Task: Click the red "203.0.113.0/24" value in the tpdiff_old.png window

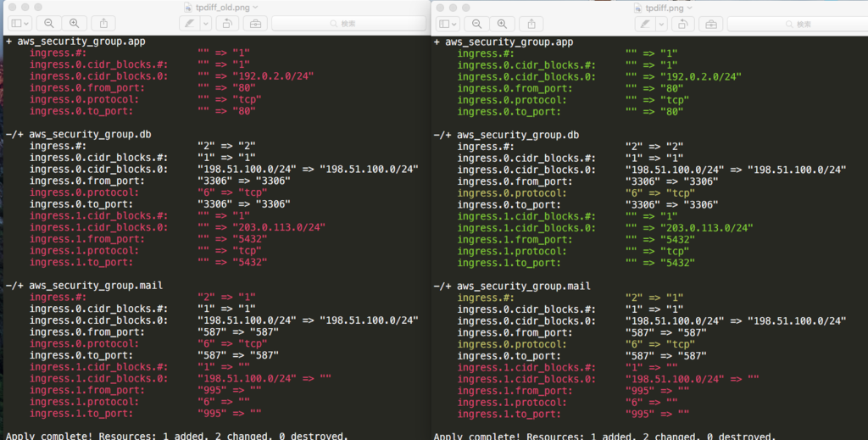Action: (x=279, y=227)
